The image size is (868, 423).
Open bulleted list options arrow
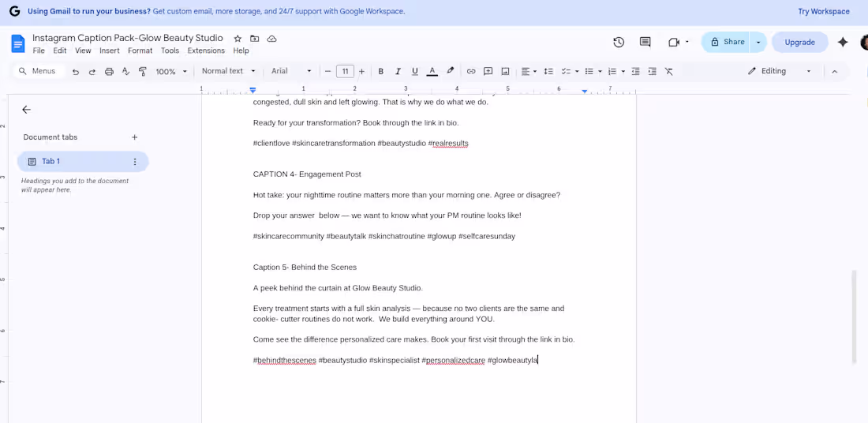600,72
